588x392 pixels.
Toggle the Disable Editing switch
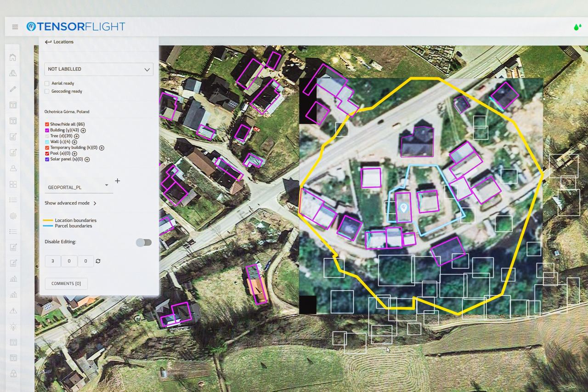[x=144, y=242]
